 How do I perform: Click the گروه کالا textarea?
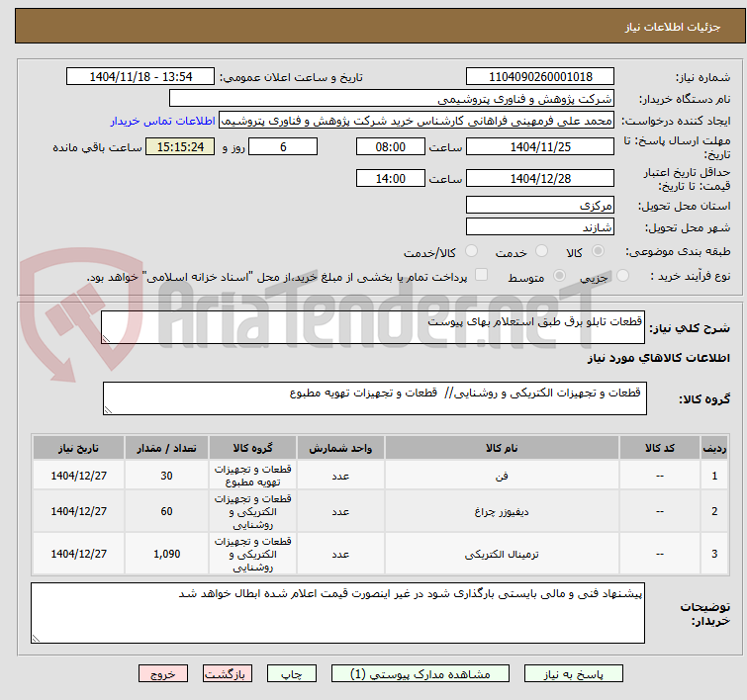click(x=374, y=398)
